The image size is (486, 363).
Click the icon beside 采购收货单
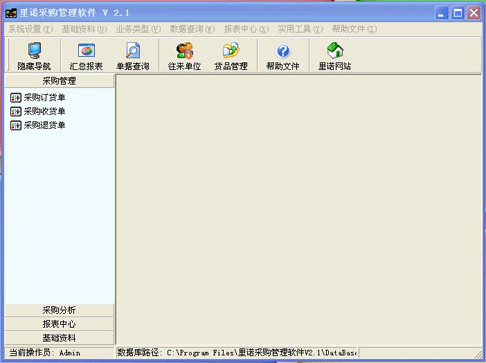click(16, 111)
